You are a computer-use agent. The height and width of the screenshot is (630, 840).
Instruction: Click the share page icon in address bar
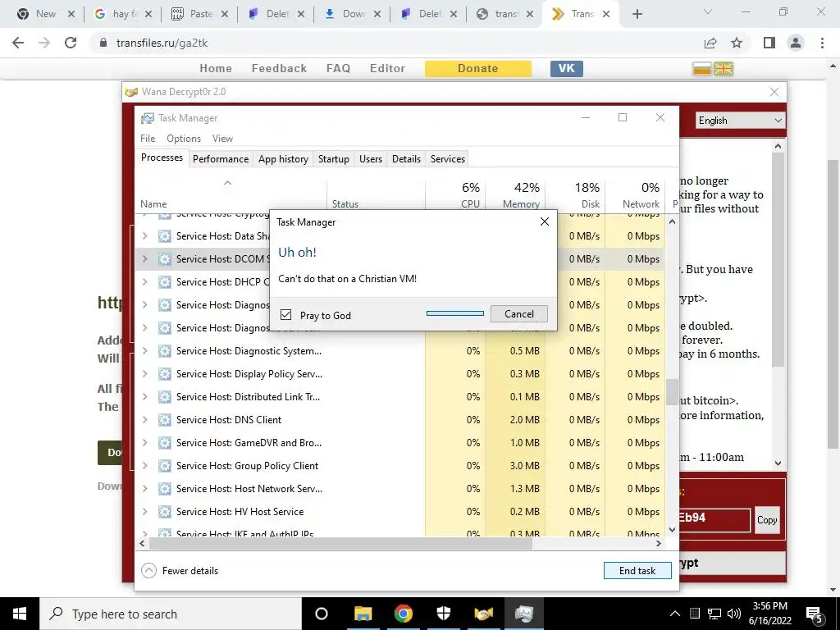point(710,43)
